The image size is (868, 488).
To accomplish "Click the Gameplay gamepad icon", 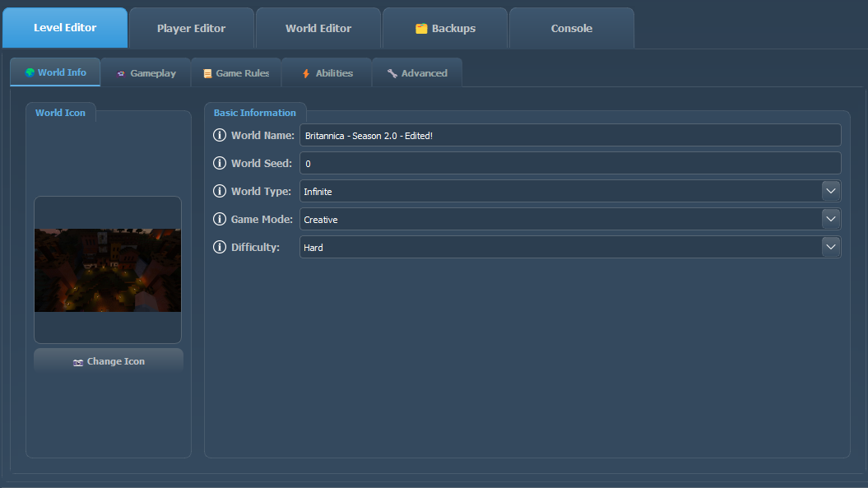I will (x=120, y=73).
